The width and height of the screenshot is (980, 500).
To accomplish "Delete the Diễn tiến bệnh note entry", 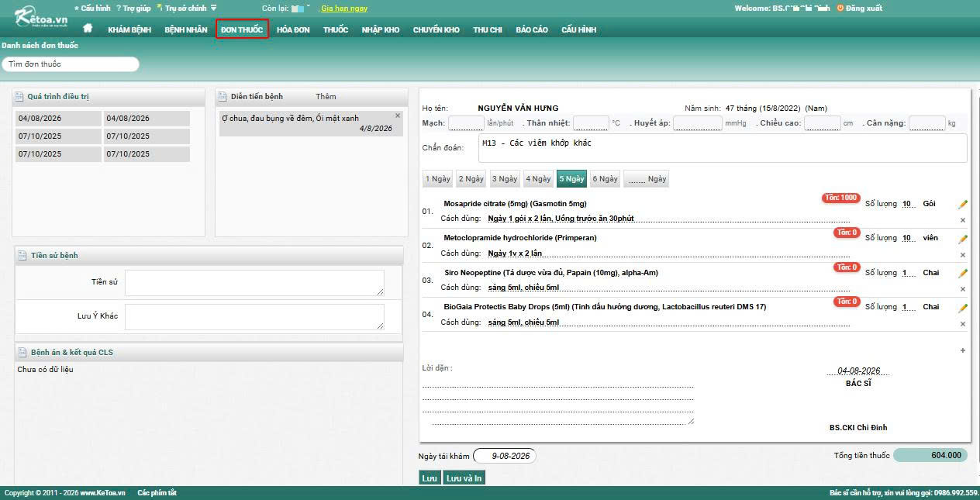I will coord(398,116).
